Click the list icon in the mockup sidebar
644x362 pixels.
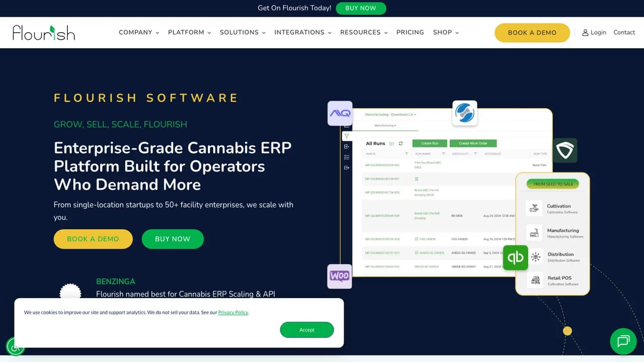pos(347,157)
